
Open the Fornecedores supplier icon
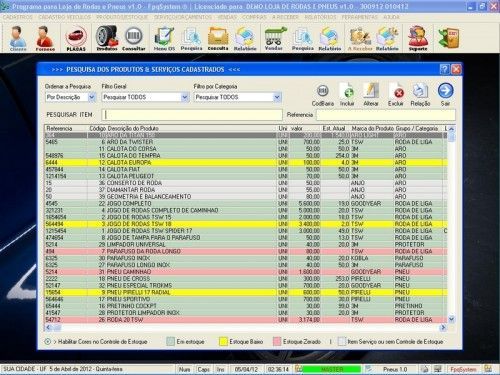tap(45, 38)
